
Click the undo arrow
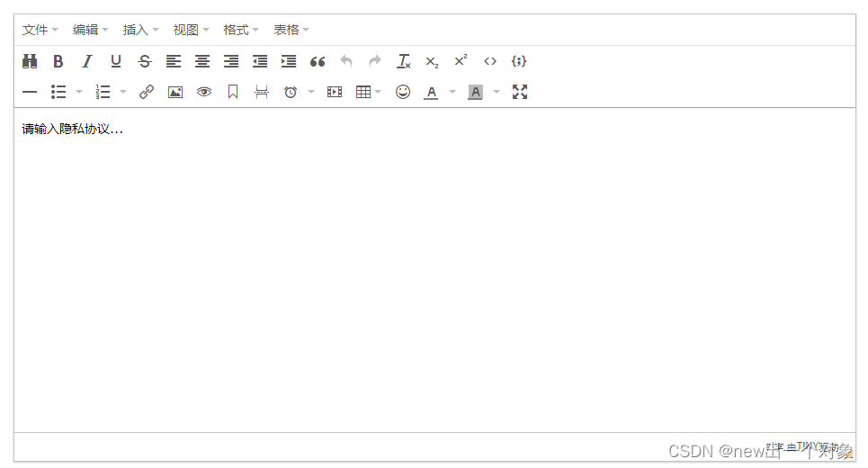click(346, 61)
